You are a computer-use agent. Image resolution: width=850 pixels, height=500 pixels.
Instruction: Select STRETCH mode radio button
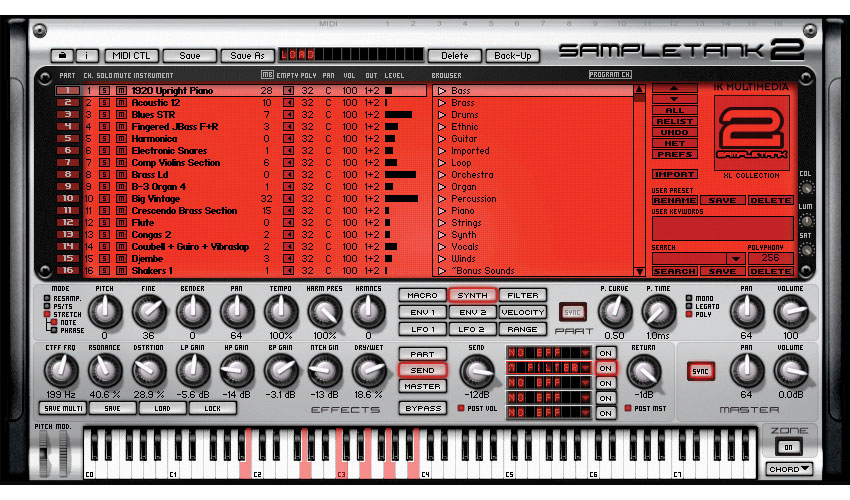point(47,314)
